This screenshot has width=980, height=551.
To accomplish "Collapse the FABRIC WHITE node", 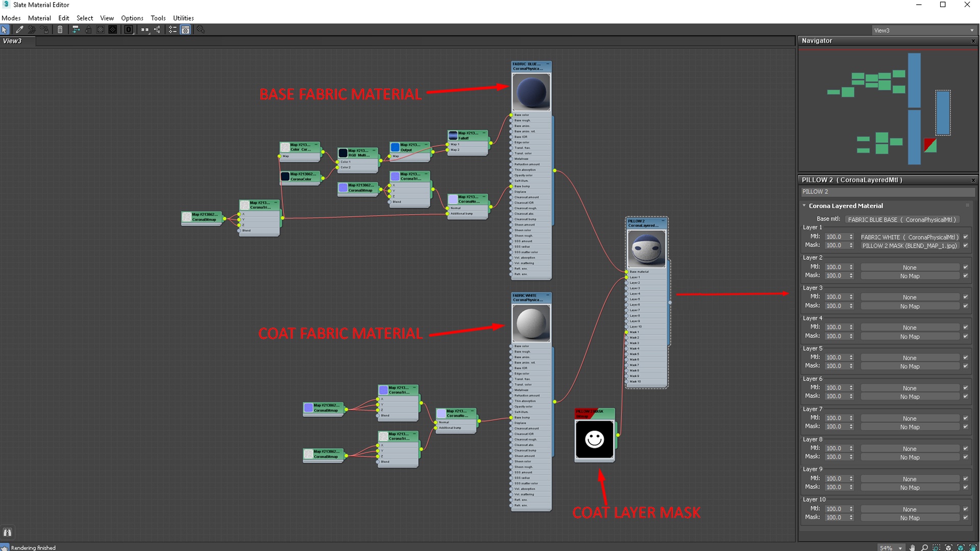I will tap(548, 295).
